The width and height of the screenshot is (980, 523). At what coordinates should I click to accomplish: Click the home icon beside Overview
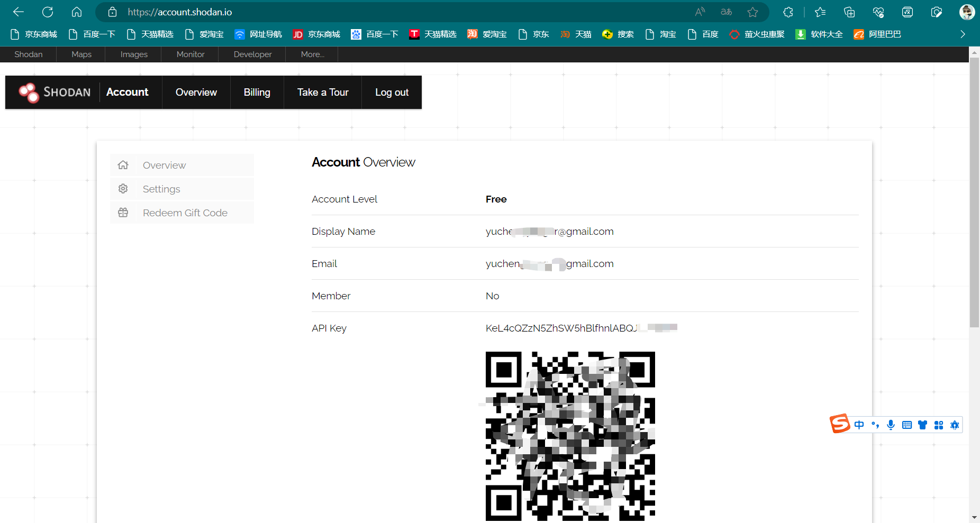tap(123, 165)
